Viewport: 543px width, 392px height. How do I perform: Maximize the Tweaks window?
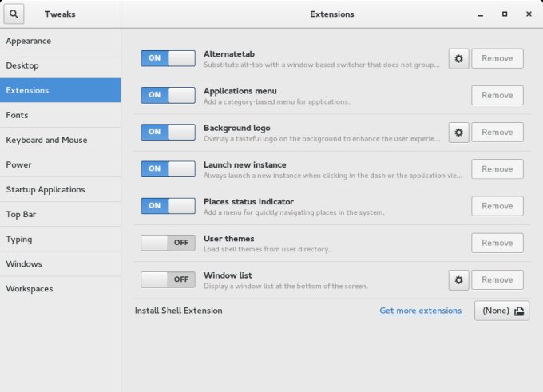coord(505,14)
